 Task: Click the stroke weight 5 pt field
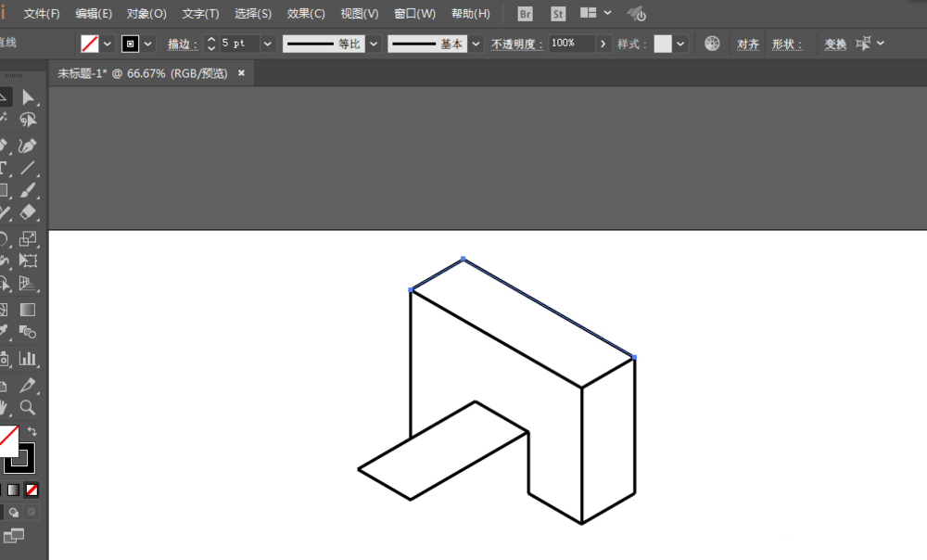[240, 44]
